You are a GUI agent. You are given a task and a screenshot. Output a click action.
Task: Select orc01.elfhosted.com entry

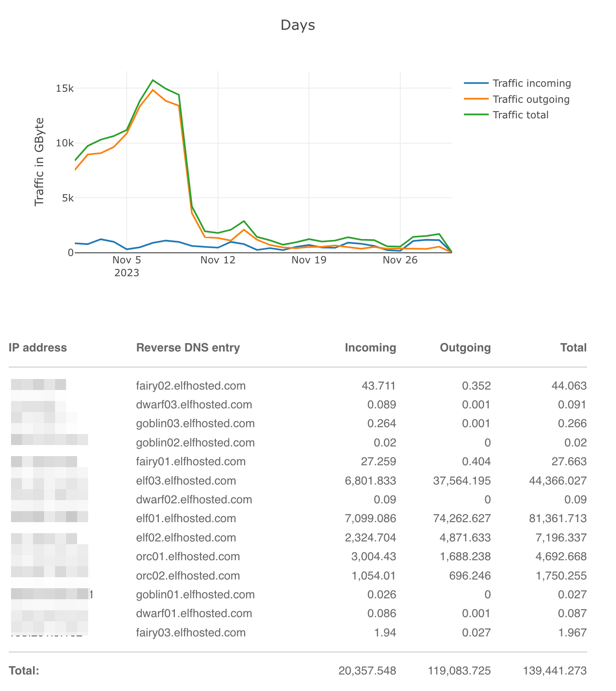(x=188, y=557)
